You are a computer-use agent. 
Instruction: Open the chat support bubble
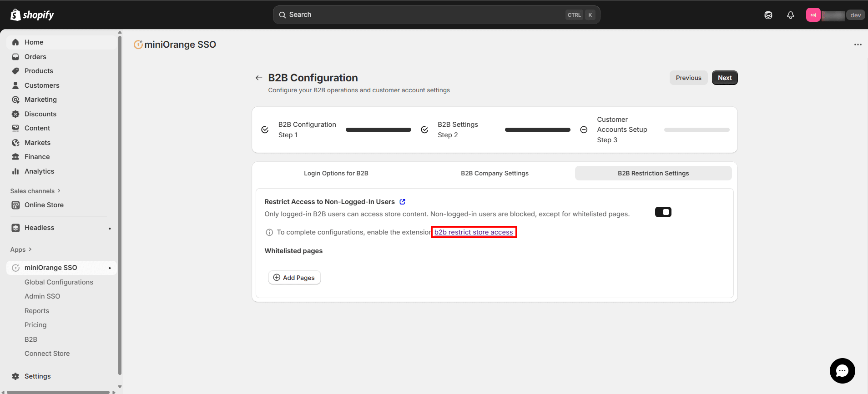point(843,371)
